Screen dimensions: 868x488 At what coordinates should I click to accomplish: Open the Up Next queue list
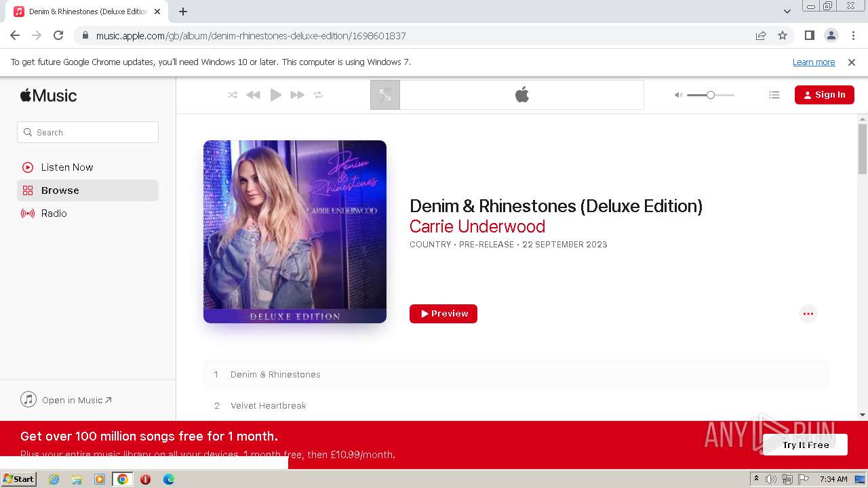[x=774, y=95]
